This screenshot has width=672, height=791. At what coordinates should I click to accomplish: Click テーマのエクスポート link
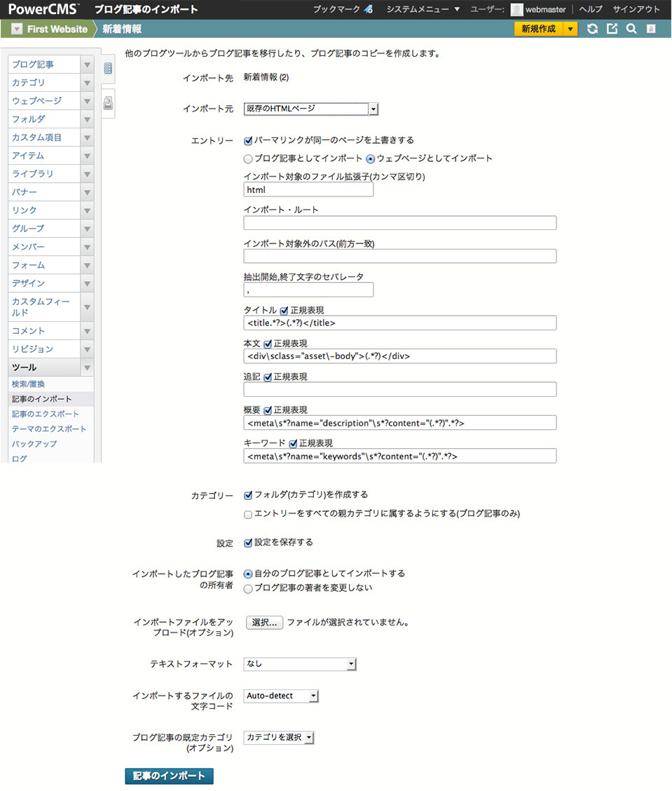50,428
